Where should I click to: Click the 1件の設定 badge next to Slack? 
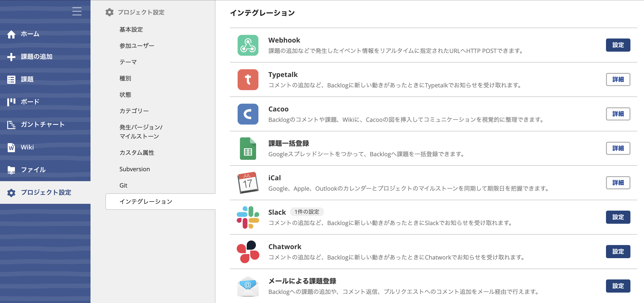click(307, 212)
